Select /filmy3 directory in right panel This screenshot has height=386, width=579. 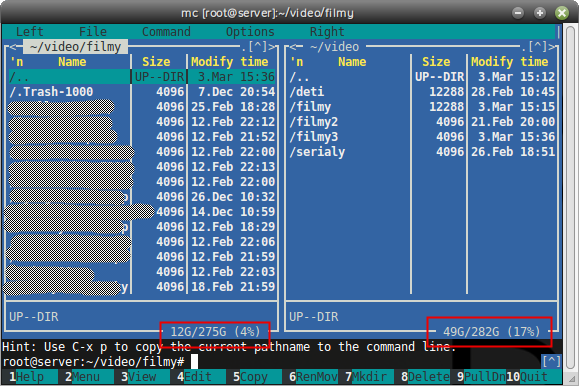point(422,137)
